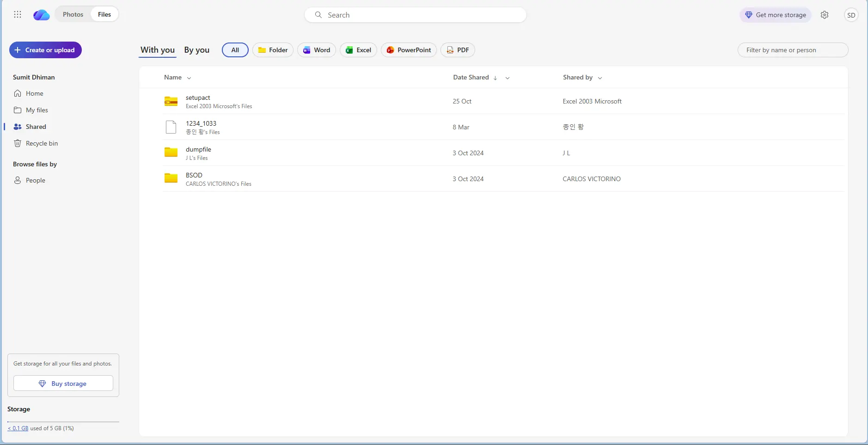
Task: Expand the Date Shared column dropdown
Action: tap(507, 78)
